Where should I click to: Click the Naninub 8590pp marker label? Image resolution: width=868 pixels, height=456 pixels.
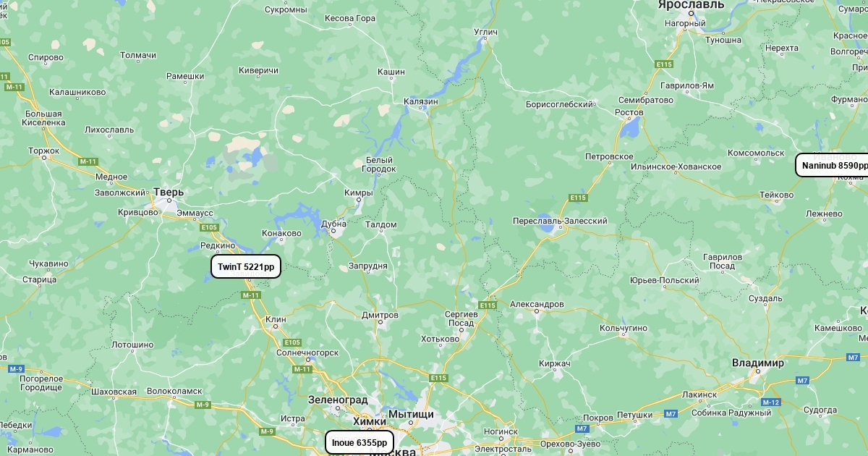click(x=833, y=165)
